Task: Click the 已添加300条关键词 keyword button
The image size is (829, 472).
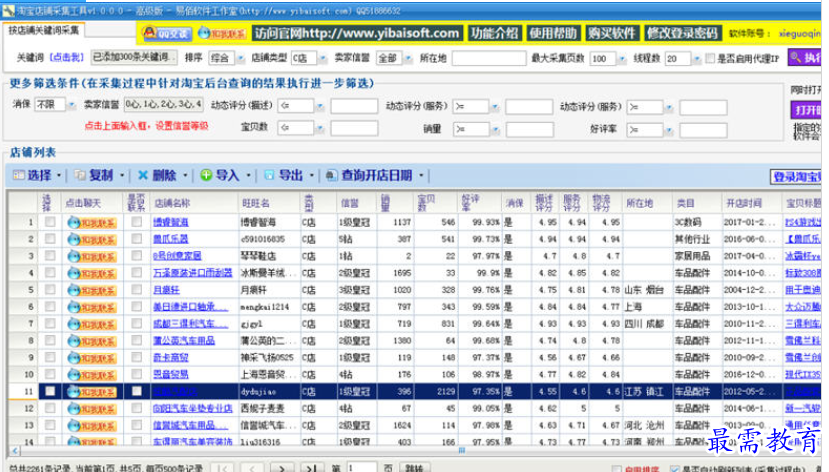Action: (134, 57)
